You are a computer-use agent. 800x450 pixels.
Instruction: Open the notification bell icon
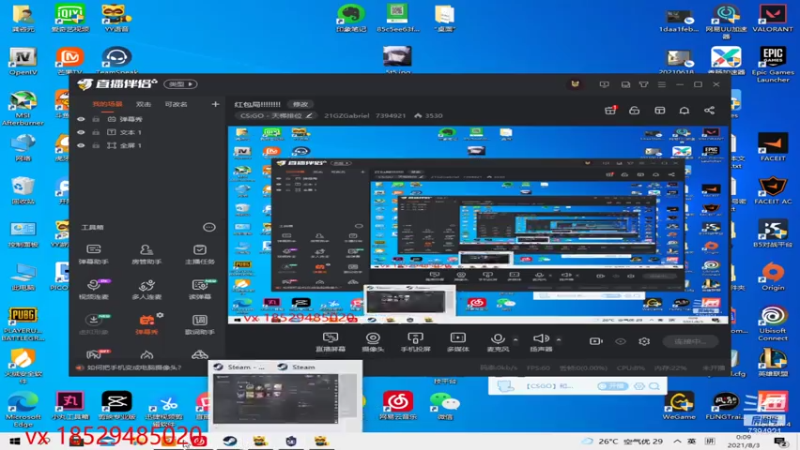click(684, 110)
